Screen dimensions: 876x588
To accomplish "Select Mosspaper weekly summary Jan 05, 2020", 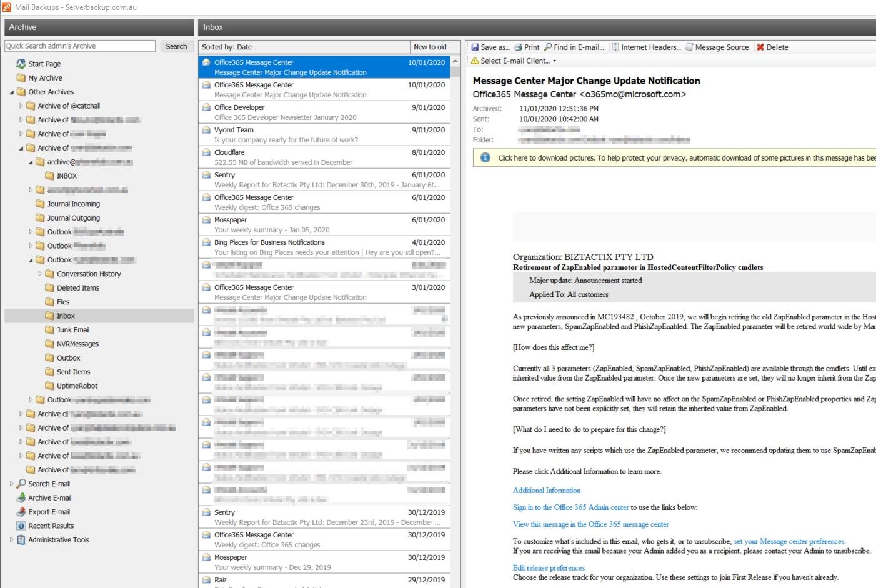I will pyautogui.click(x=324, y=225).
